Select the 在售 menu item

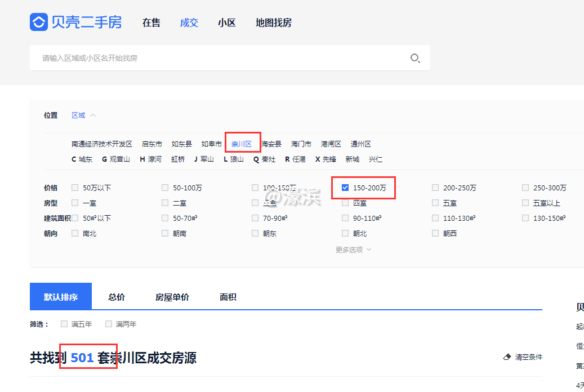click(x=151, y=23)
